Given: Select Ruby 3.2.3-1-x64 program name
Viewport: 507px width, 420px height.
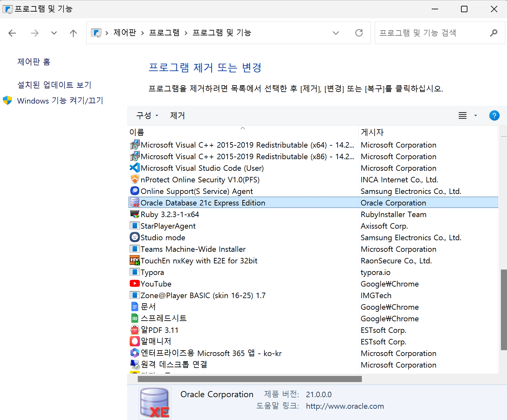Looking at the screenshot, I should [x=170, y=215].
